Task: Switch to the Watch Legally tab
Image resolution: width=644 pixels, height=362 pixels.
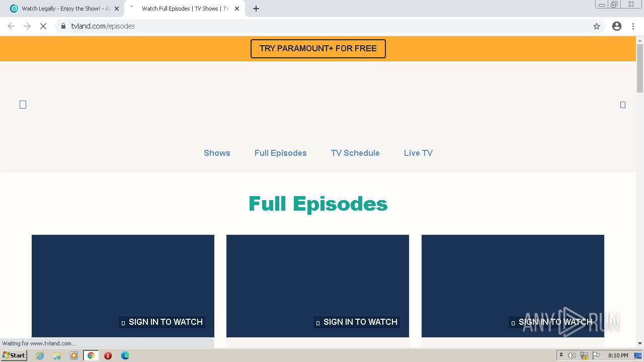Action: 63,9
